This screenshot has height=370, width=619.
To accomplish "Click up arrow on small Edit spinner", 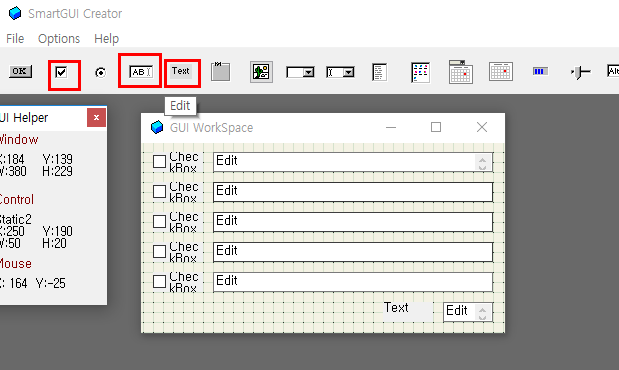I will tap(482, 308).
